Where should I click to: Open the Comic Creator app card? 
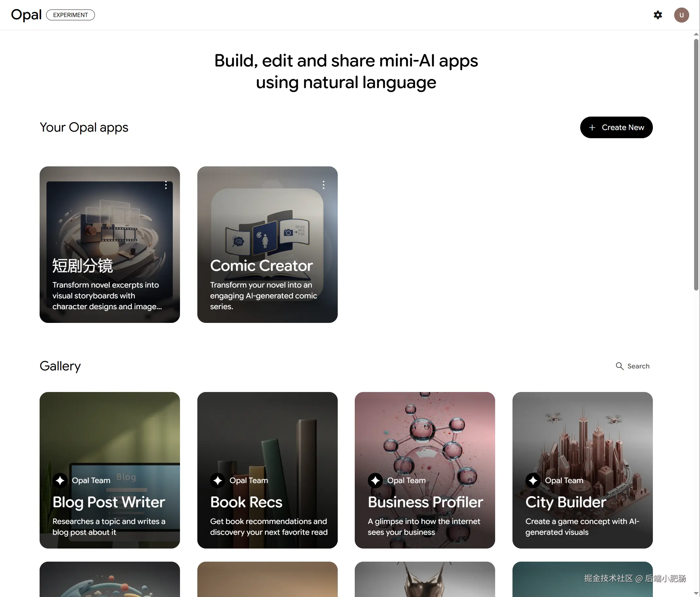click(267, 244)
